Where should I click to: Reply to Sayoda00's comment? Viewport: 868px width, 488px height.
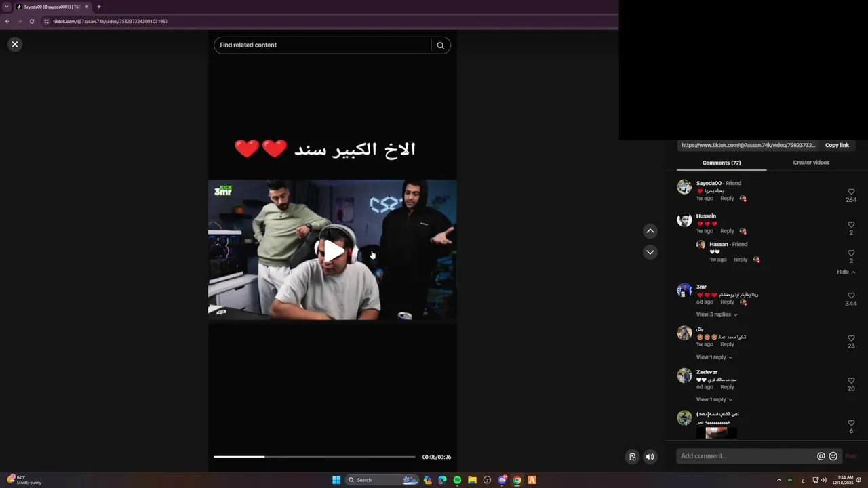727,199
